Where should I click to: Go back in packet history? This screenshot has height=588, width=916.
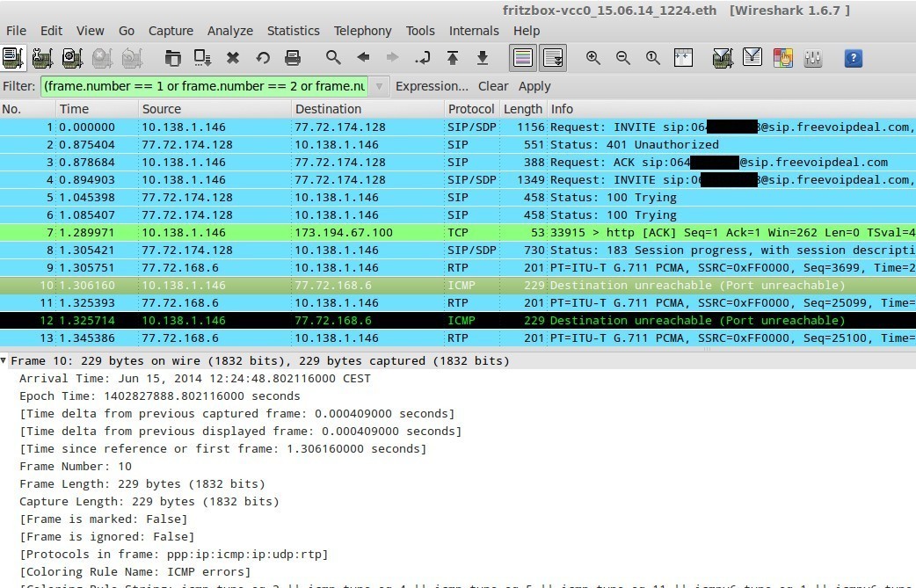(x=363, y=58)
